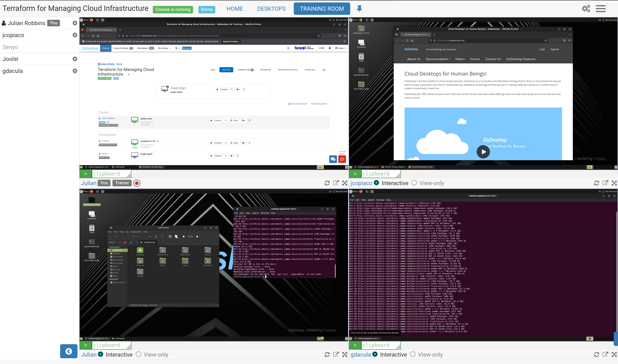Click the blue collapse sidebar arrow button

pos(69,351)
